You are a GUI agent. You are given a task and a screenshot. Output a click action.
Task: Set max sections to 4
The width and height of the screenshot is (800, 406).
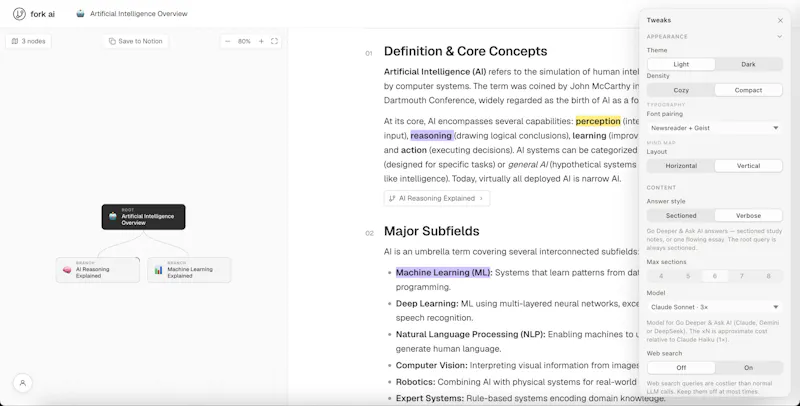coord(661,276)
